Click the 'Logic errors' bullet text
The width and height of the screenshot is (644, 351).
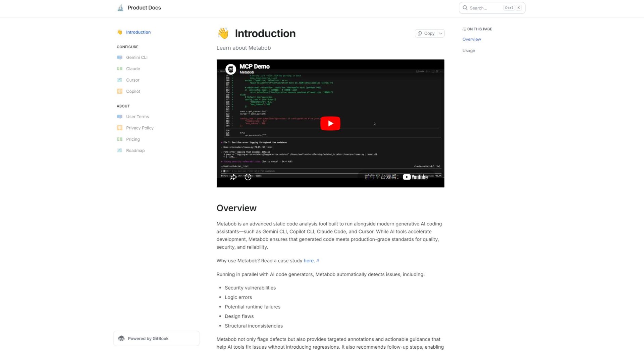click(238, 297)
